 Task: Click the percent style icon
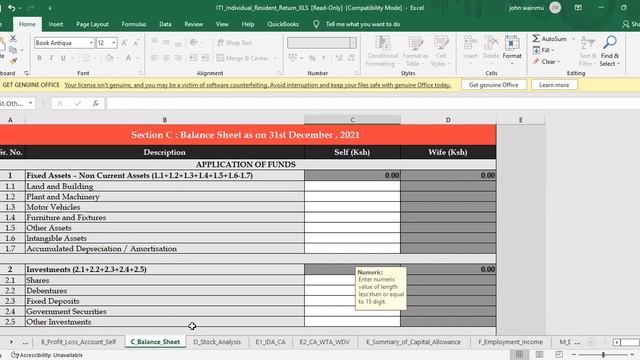click(x=312, y=58)
